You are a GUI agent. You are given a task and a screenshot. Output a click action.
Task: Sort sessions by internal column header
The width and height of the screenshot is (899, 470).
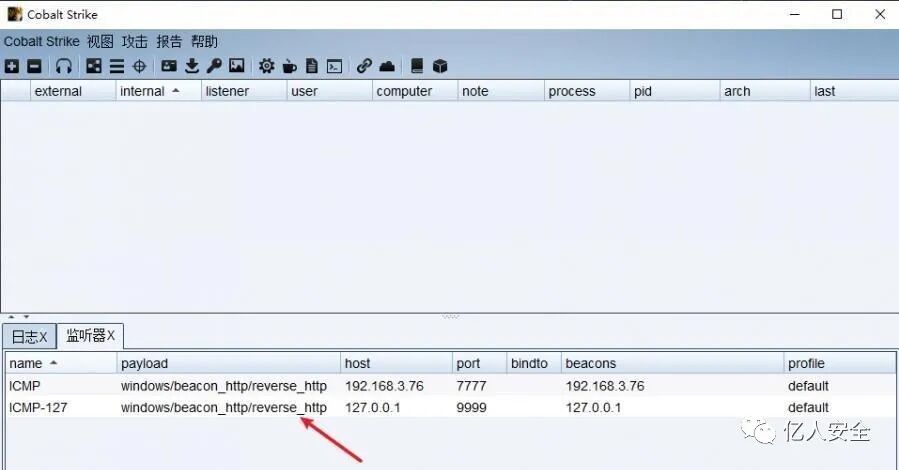(x=158, y=91)
